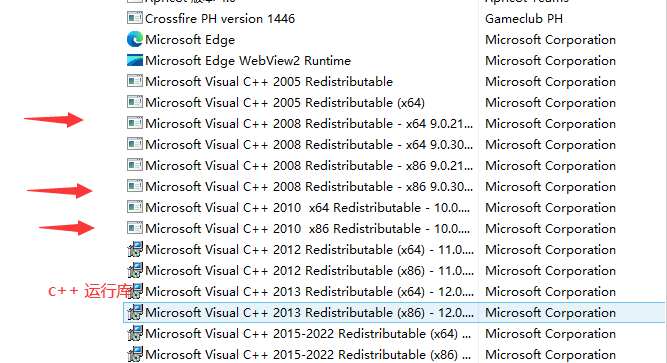Click Microsoft Edge WebView2 Runtime name
Image resolution: width=667 pixels, height=363 pixels.
(248, 60)
